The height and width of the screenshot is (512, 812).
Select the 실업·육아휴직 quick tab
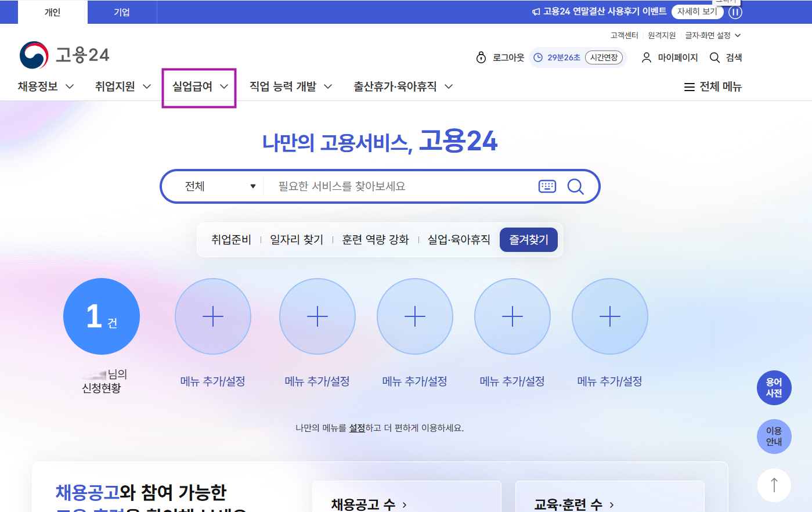459,240
